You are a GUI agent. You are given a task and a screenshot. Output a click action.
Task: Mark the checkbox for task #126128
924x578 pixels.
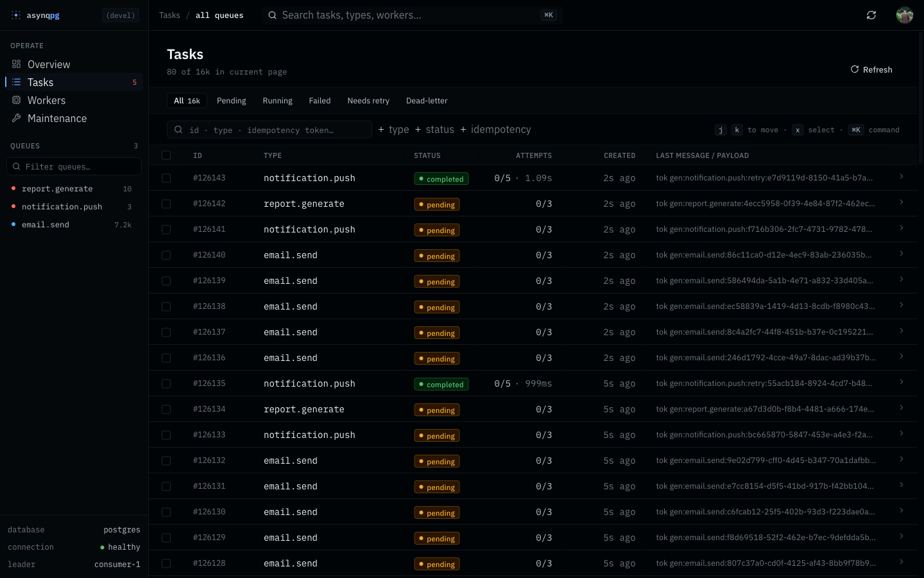[x=166, y=563]
